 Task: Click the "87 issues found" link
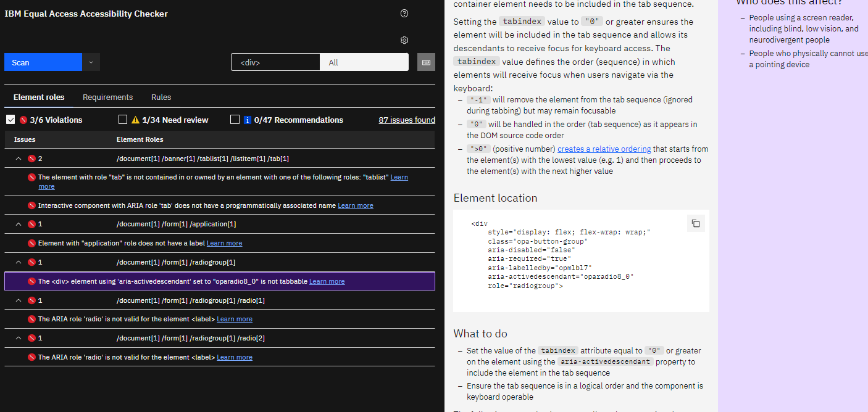pos(407,120)
